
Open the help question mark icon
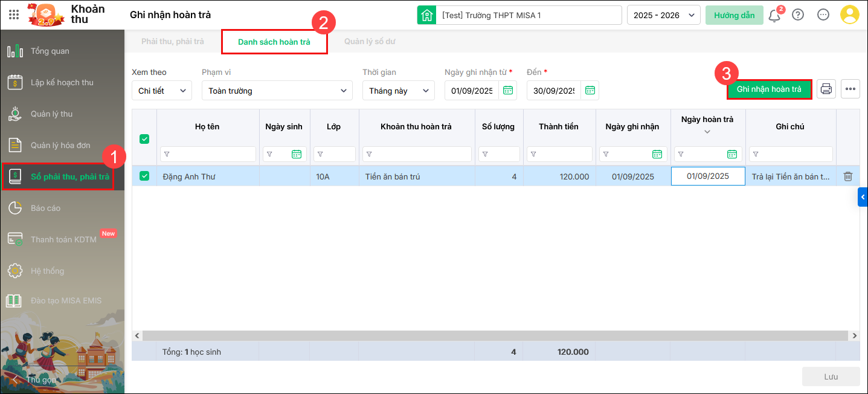[x=798, y=15]
